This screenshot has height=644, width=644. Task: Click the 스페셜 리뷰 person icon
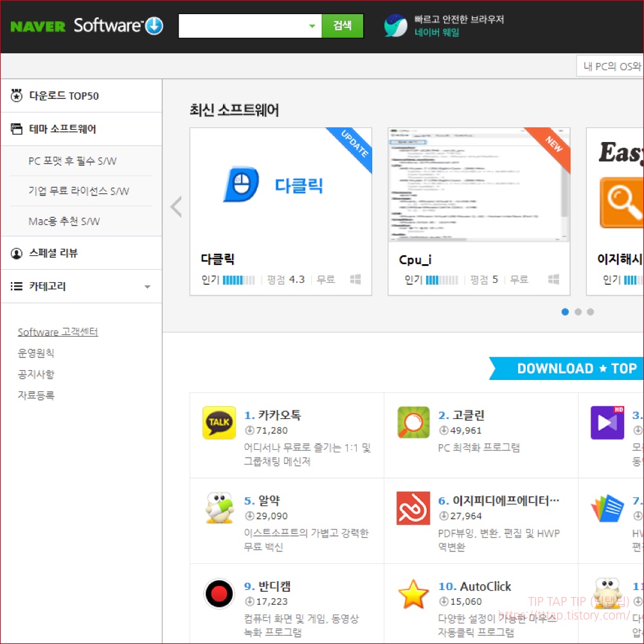[x=17, y=253]
